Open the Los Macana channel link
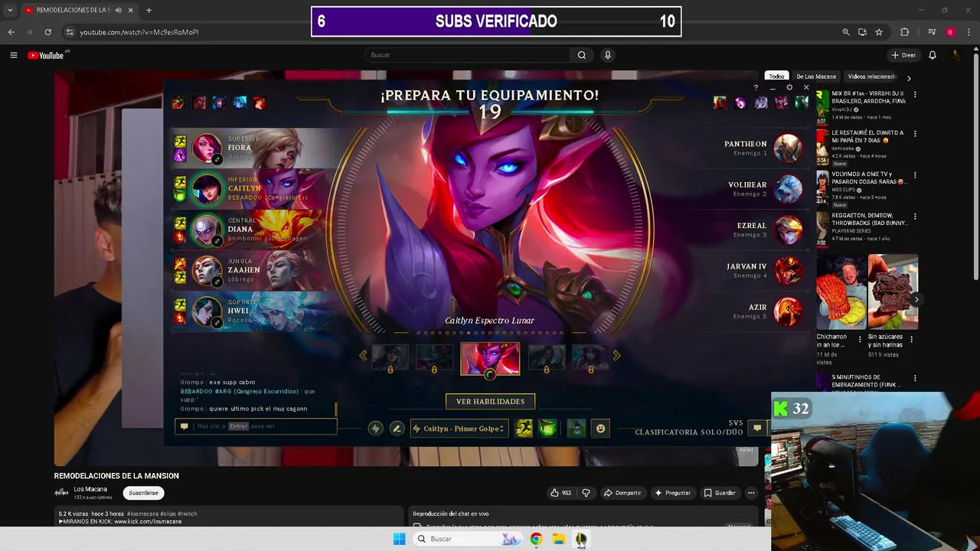Image resolution: width=980 pixels, height=551 pixels. [90, 489]
